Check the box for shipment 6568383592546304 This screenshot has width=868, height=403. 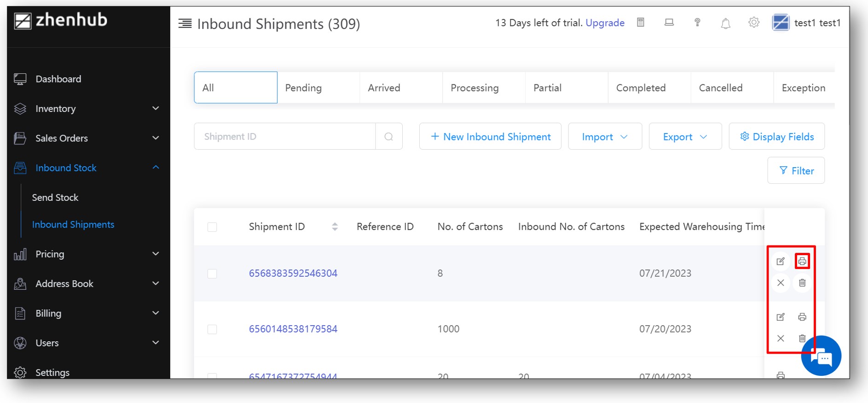[212, 274]
